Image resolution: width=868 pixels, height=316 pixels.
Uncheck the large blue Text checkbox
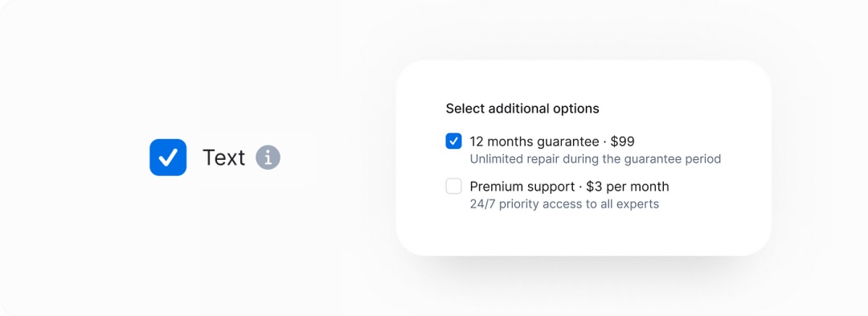[x=168, y=158]
